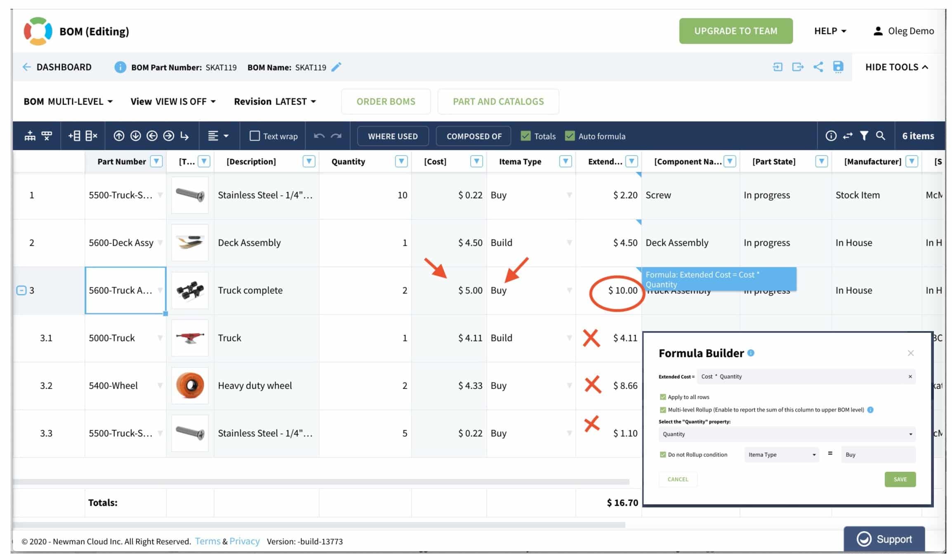
Task: Click the SAVE button in Formula Builder
Action: click(900, 478)
